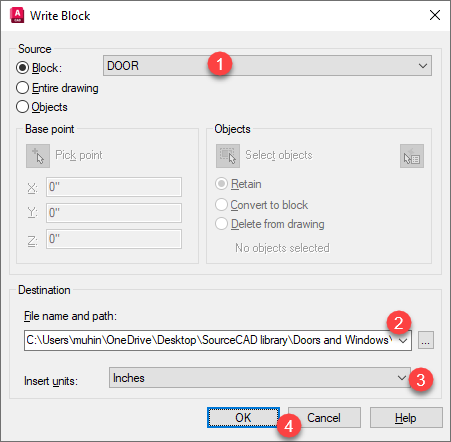Click the Select objects icon button
This screenshot has width=451, height=442.
pos(228,156)
